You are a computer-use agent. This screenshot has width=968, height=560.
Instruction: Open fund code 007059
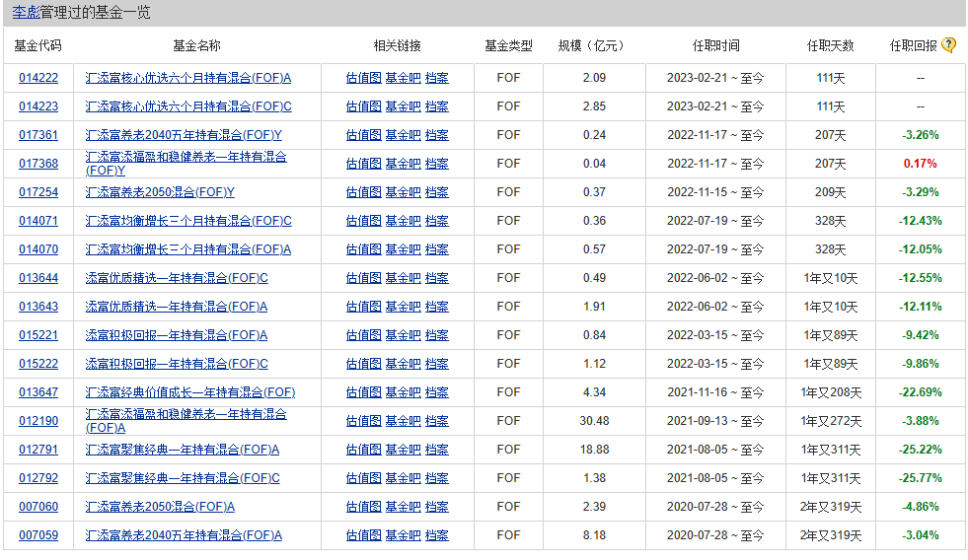(x=38, y=535)
